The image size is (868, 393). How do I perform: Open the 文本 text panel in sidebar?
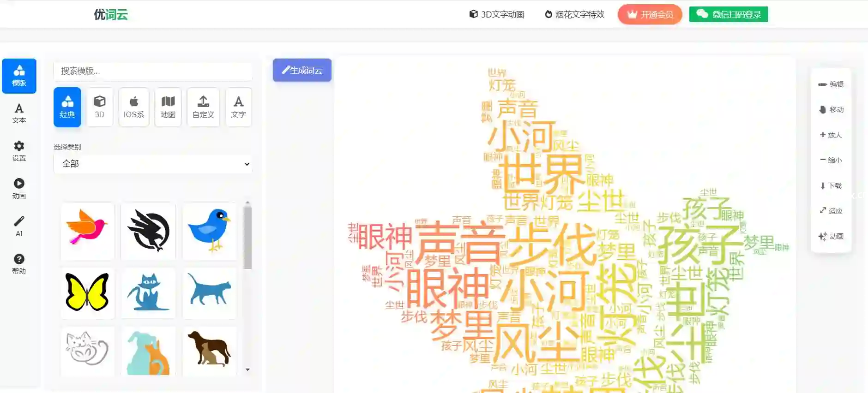[x=19, y=113]
